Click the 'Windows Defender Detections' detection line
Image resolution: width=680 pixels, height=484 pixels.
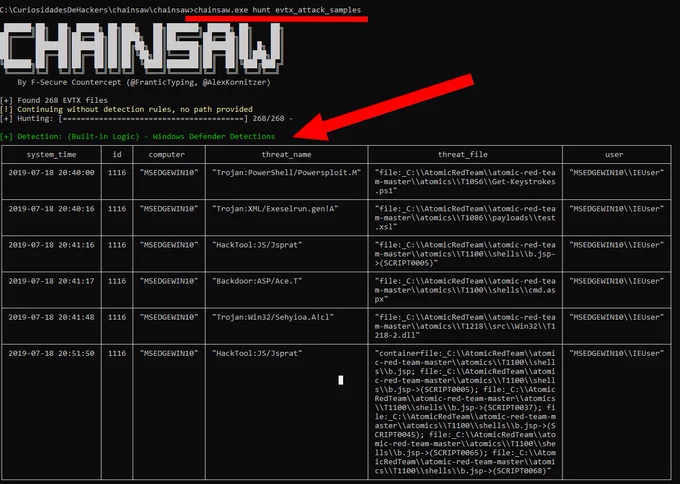pyautogui.click(x=137, y=136)
